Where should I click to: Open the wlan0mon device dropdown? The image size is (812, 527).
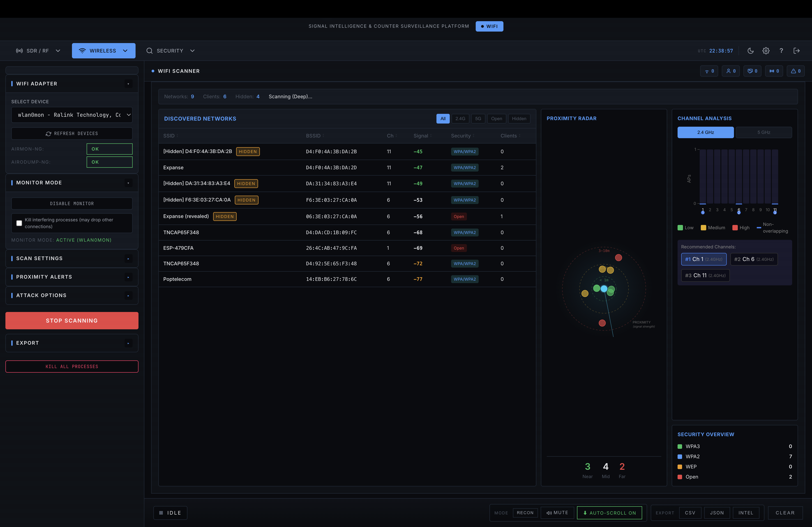72,115
